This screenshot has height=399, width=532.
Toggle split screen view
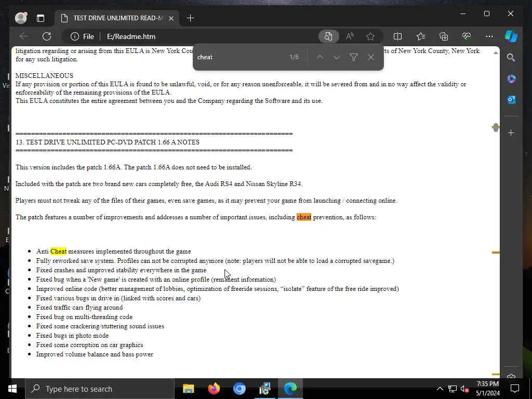point(397,36)
